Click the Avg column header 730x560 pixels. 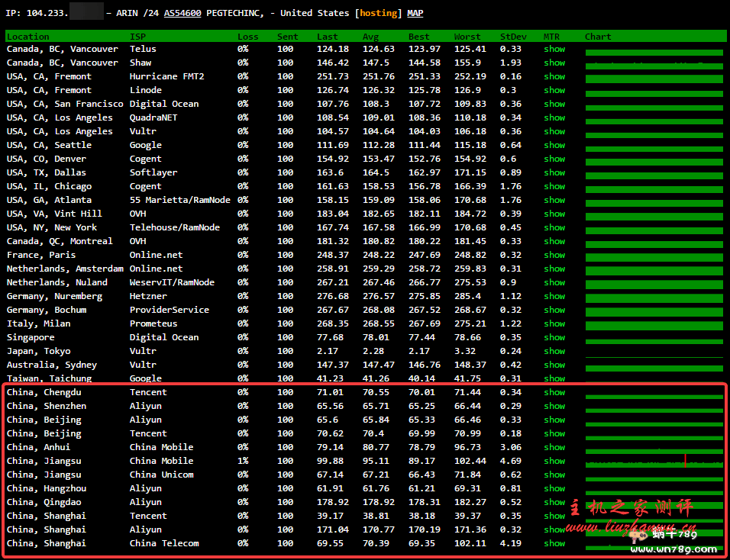[370, 37]
